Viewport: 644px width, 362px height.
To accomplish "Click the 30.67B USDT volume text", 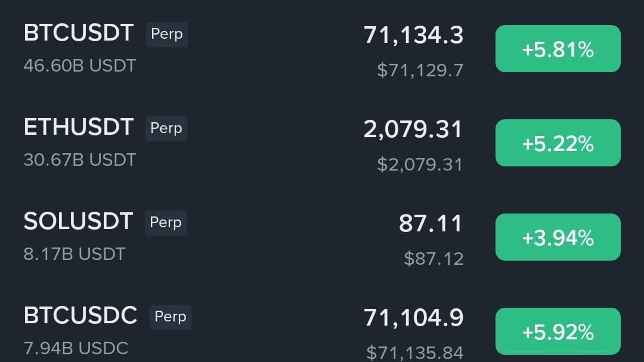I will click(80, 160).
